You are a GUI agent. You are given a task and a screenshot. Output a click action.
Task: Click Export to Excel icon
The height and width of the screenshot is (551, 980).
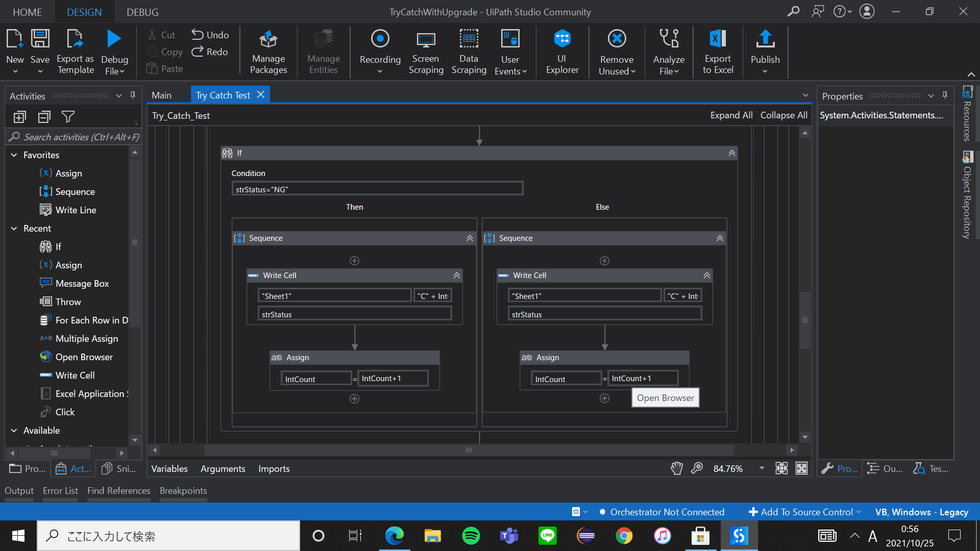point(718,51)
